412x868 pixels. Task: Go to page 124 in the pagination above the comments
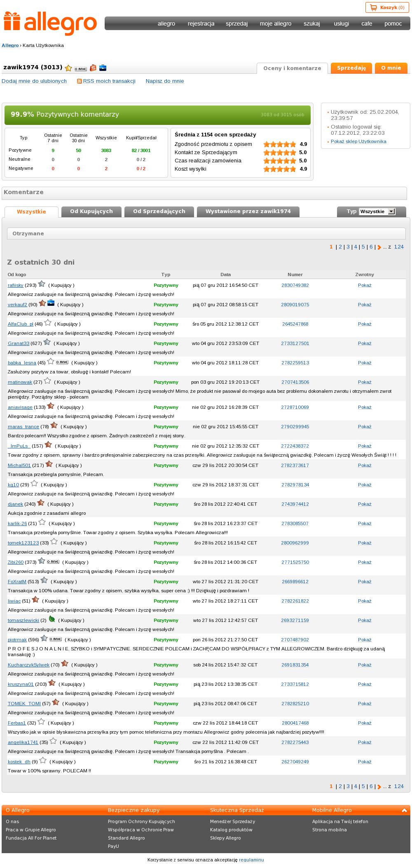click(x=399, y=247)
